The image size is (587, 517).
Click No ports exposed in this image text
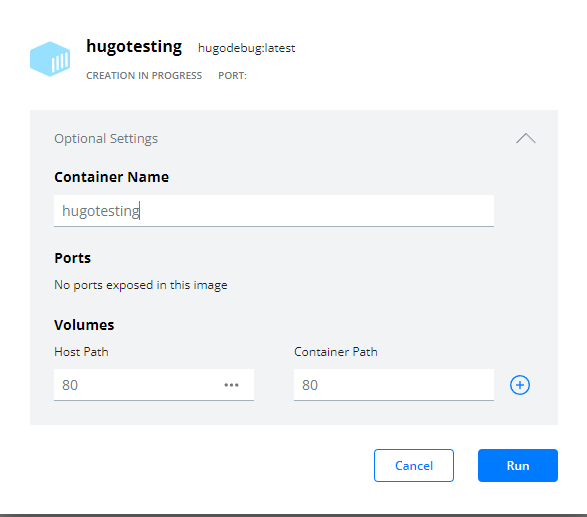pyautogui.click(x=141, y=285)
